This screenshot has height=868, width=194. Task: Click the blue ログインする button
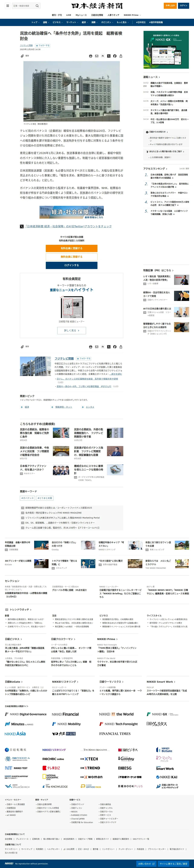pyautogui.click(x=72, y=265)
